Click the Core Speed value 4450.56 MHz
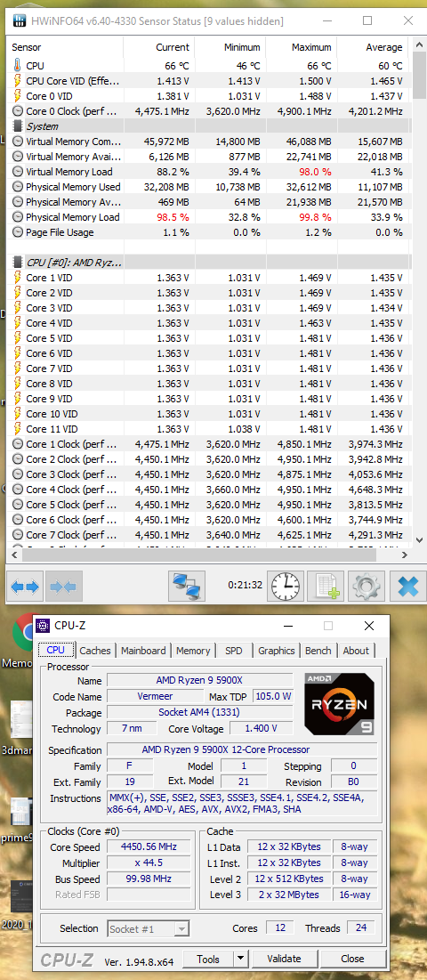 pyautogui.click(x=147, y=846)
